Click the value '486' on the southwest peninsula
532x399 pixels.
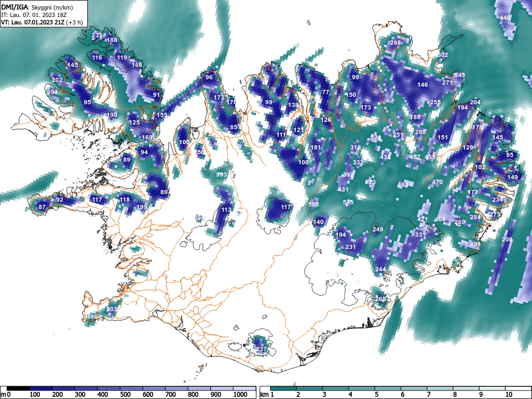[x=92, y=317]
